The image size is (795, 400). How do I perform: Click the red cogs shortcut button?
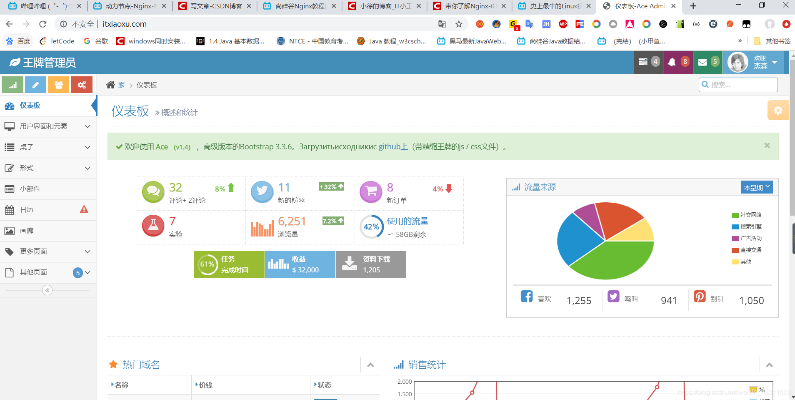click(83, 84)
